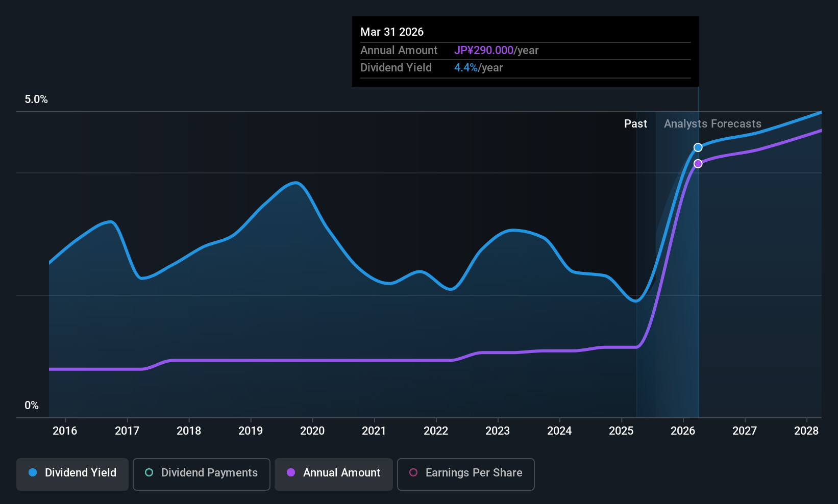Screen dimensions: 838x504
Task: Click the 4.4% dividend yield value
Action: (x=466, y=68)
